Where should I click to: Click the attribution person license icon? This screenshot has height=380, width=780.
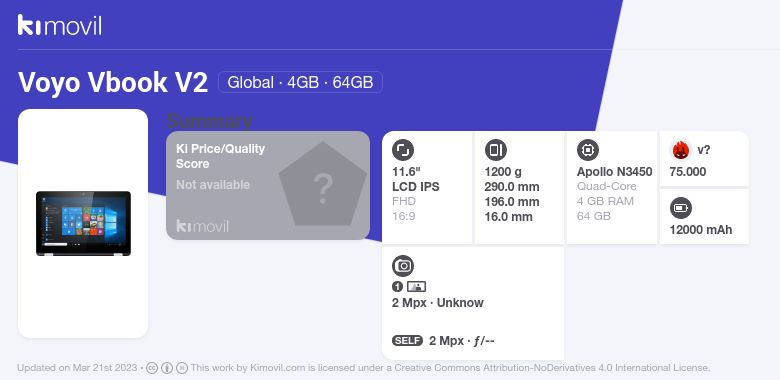[167, 368]
